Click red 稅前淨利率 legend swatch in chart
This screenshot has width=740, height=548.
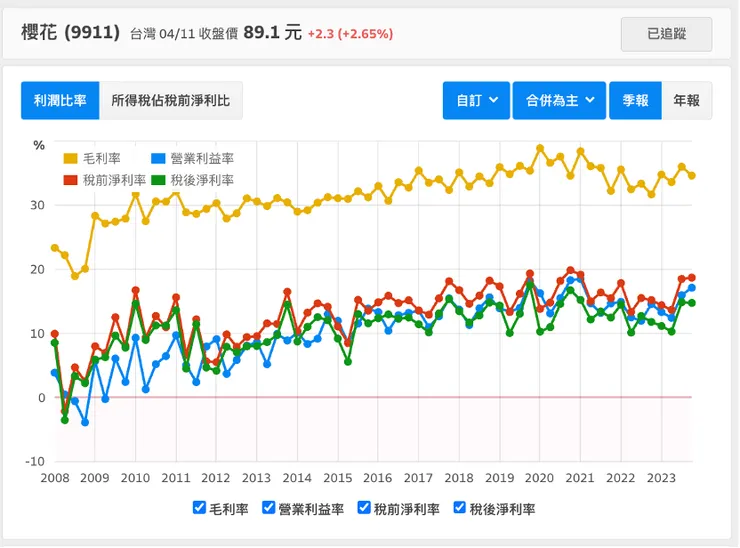(x=70, y=180)
